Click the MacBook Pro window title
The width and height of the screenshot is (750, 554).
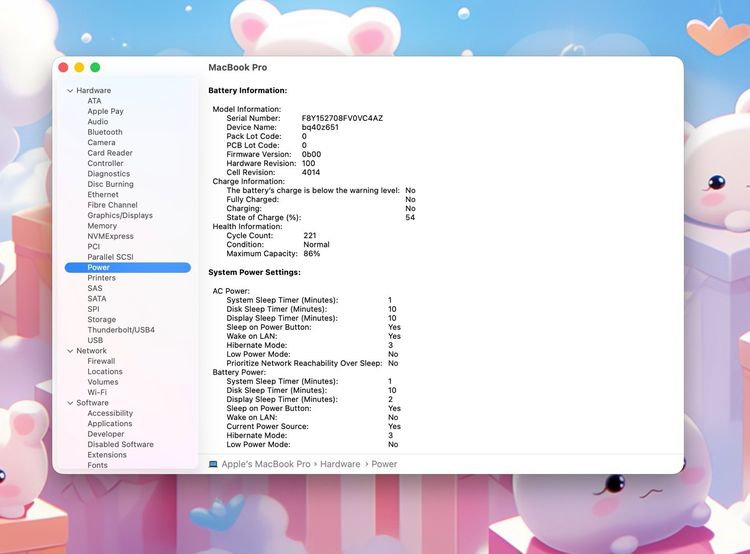point(238,67)
